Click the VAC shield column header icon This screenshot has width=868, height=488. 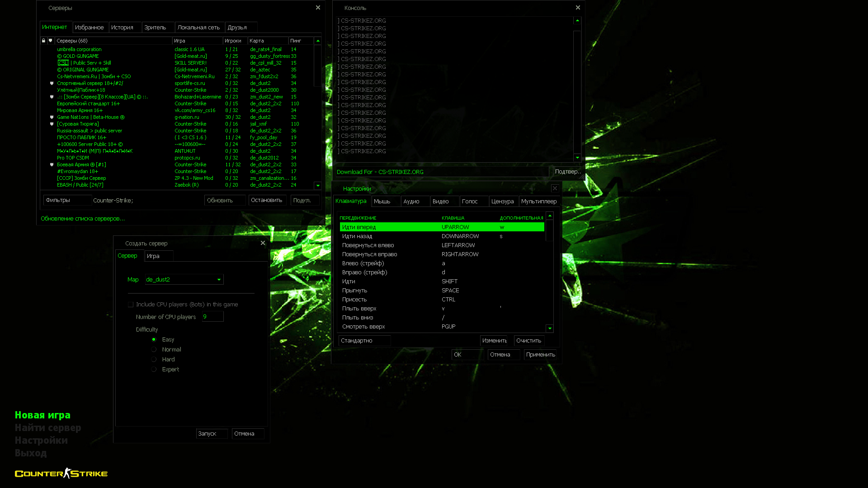point(51,41)
